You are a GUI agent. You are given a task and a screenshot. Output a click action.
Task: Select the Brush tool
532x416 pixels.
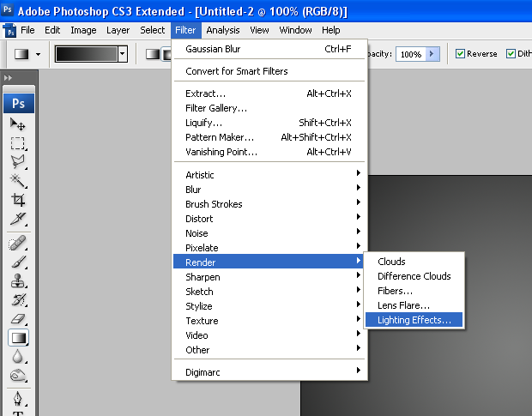click(x=18, y=262)
